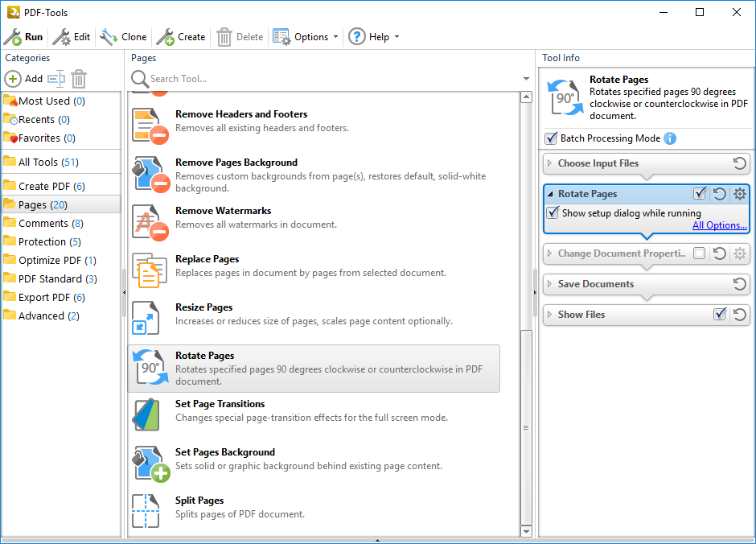
Task: Open the All Options link
Action: pos(719,225)
